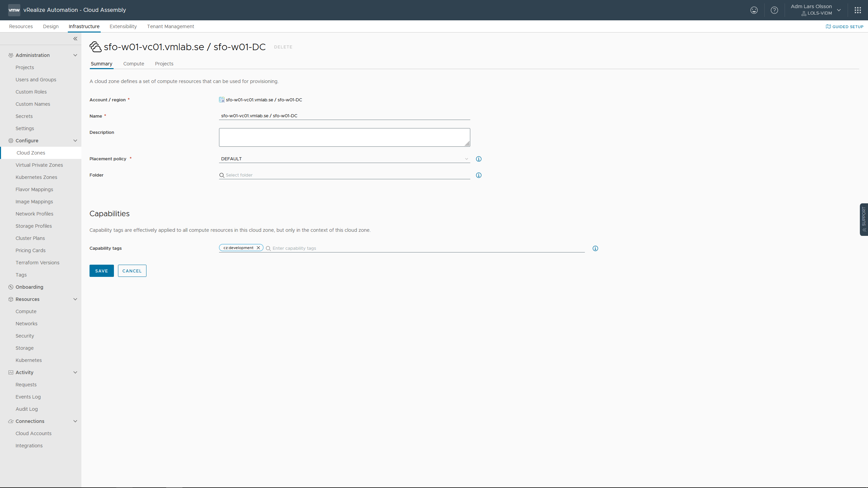868x488 pixels.
Task: Switch to the top Resources tab
Action: 21,26
